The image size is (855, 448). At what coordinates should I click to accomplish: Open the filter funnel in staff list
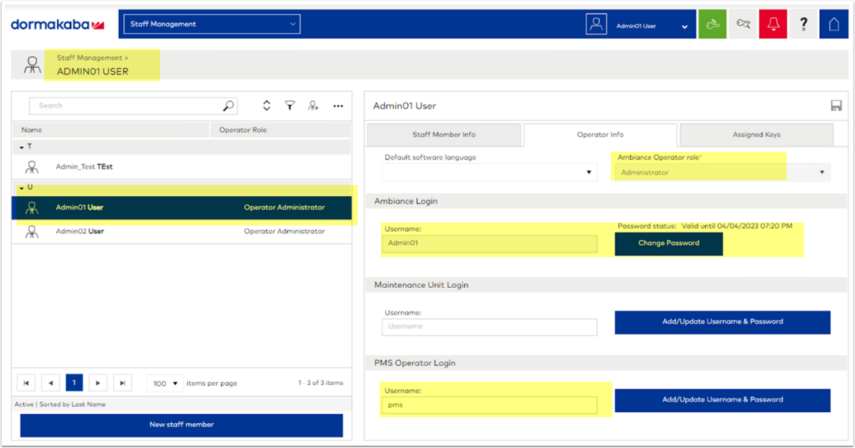(x=290, y=106)
